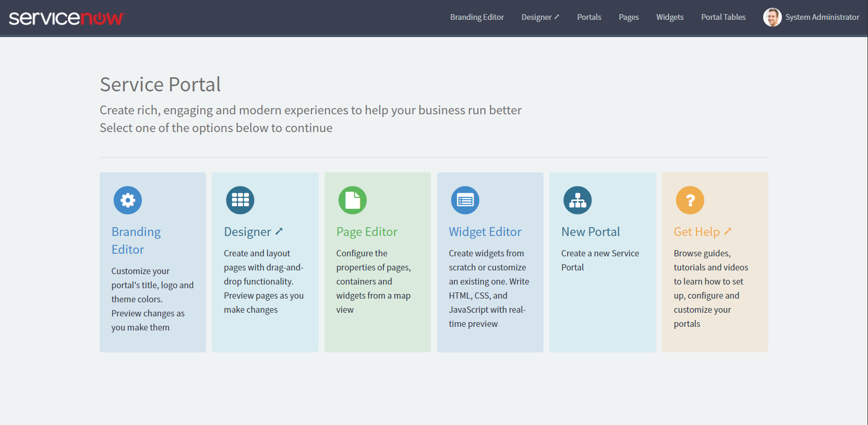Click the New Portal sitemap icon
868x425 pixels.
[577, 200]
